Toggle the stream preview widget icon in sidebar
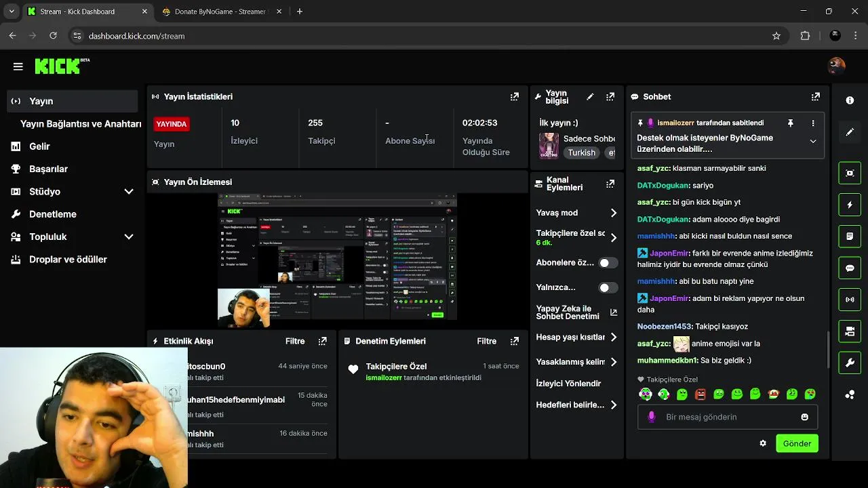 click(x=850, y=173)
